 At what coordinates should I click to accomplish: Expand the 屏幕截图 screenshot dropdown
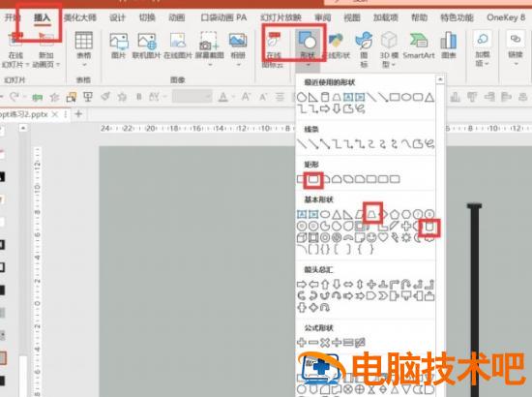(x=209, y=65)
